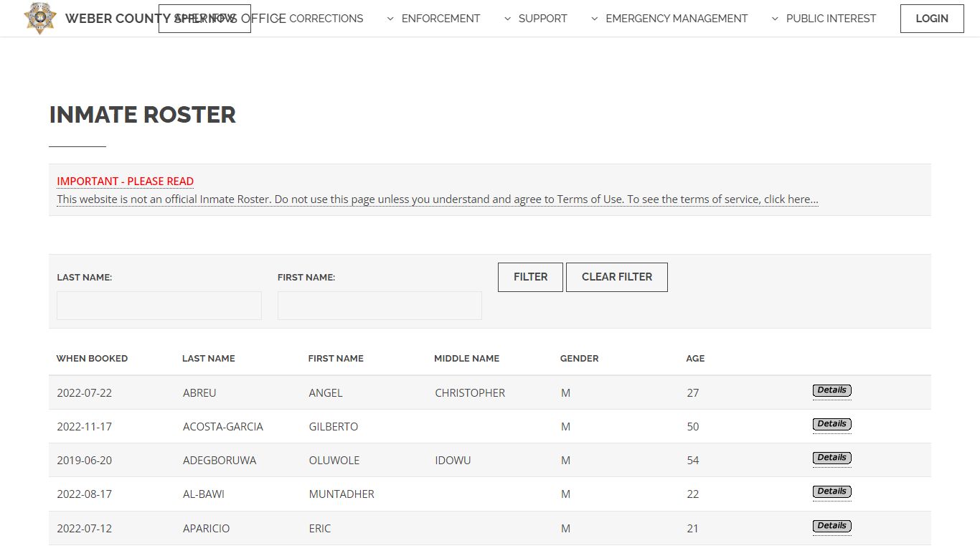980x551 pixels.
Task: Select the last name ABREU
Action: pos(199,392)
